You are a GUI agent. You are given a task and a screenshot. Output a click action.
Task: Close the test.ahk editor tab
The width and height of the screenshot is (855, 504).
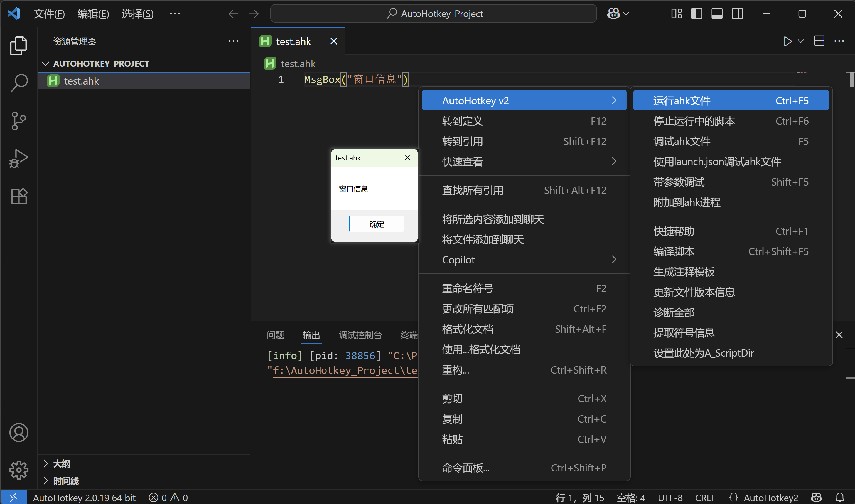pos(334,41)
